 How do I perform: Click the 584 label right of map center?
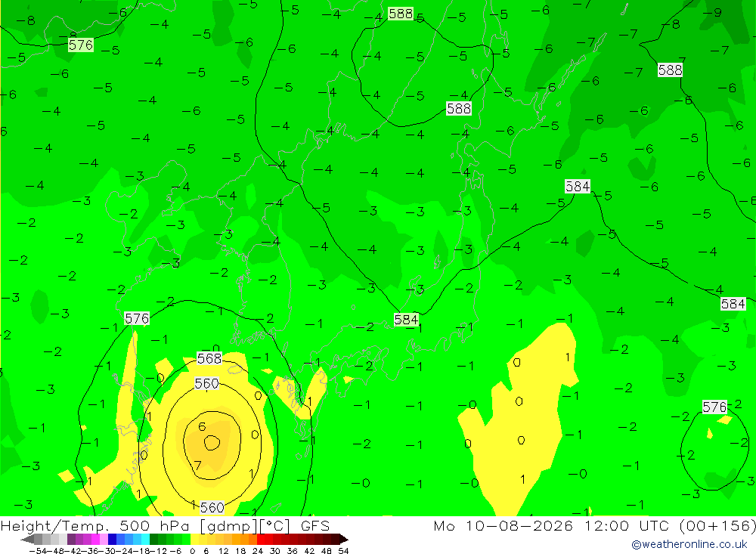click(x=578, y=186)
